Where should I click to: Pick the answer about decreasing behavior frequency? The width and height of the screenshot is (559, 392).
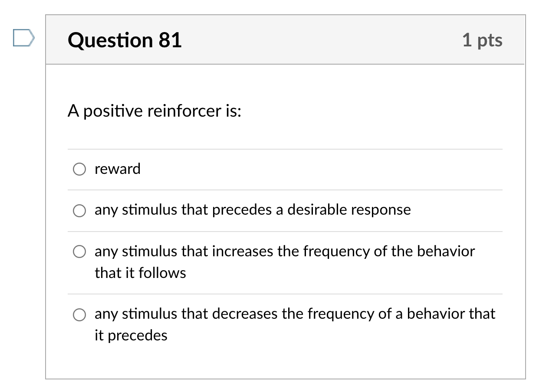coord(295,314)
